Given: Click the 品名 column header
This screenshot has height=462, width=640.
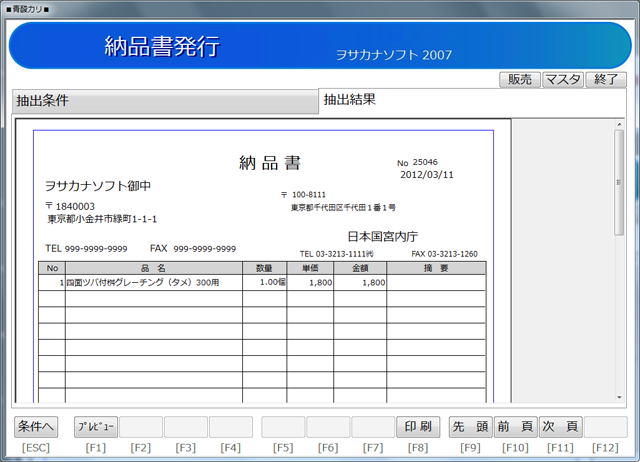Looking at the screenshot, I should pyautogui.click(x=153, y=268).
